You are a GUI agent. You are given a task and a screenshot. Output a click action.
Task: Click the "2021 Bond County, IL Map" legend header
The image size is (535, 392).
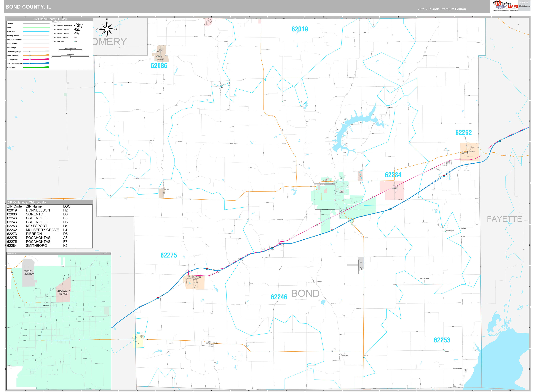50,19
